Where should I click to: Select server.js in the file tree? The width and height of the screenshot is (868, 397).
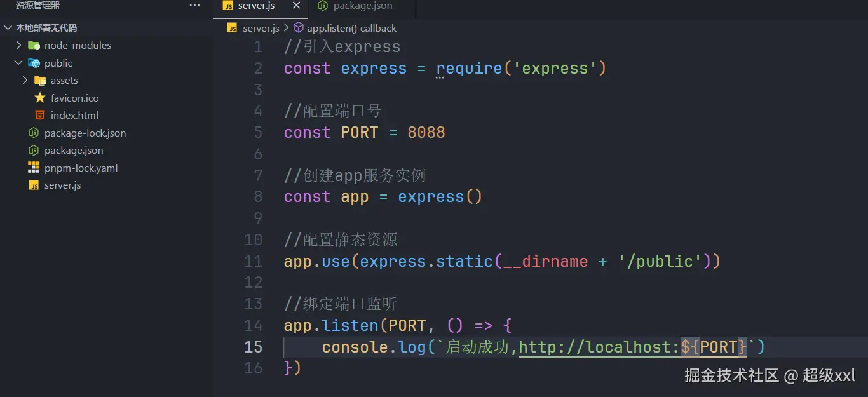click(x=62, y=185)
